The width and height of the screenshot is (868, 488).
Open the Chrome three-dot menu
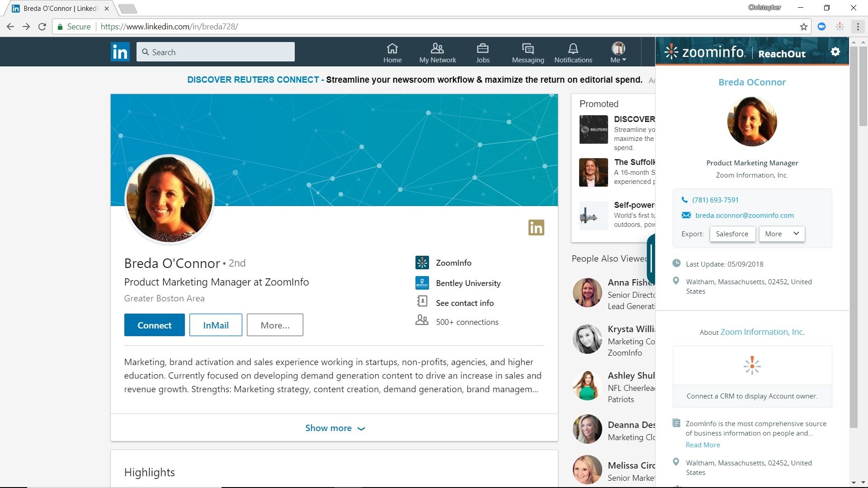[x=858, y=27]
